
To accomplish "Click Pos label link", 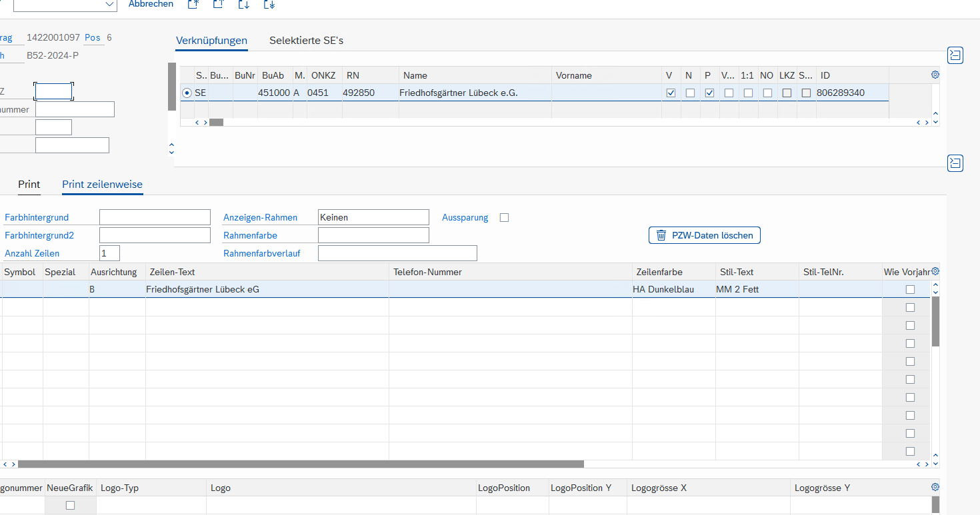I will point(93,38).
